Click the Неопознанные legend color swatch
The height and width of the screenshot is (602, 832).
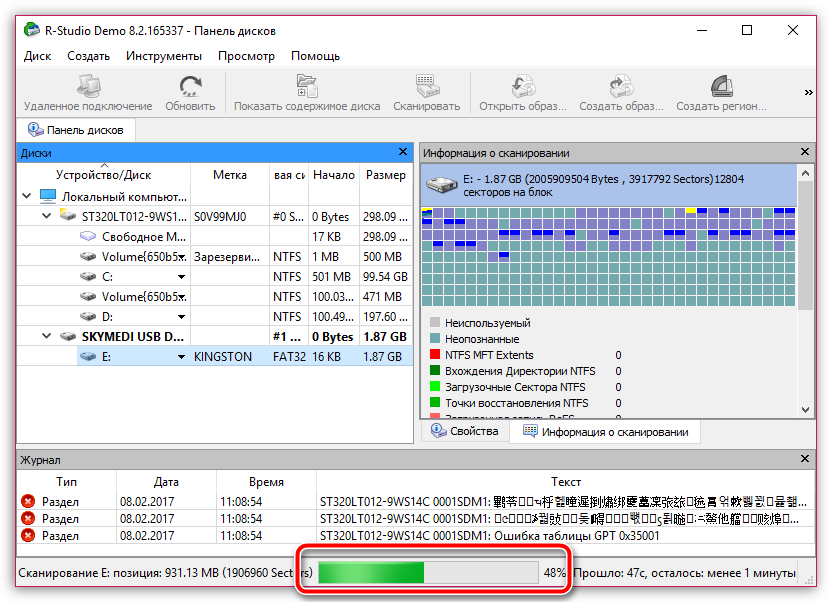pos(435,338)
